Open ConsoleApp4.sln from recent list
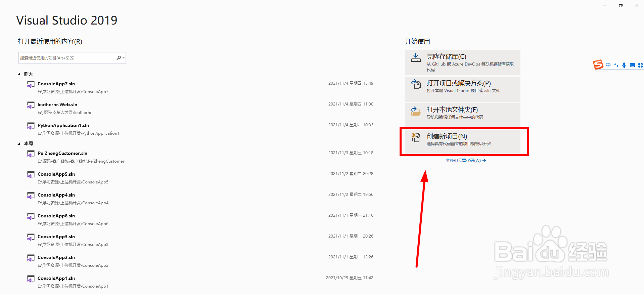Image resolution: width=644 pixels, height=294 pixels. (200, 199)
